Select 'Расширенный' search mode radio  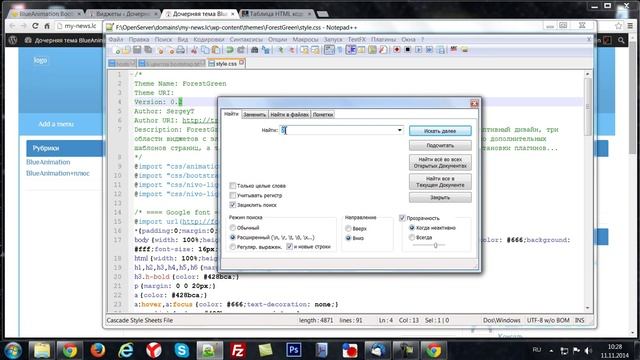[x=233, y=237]
